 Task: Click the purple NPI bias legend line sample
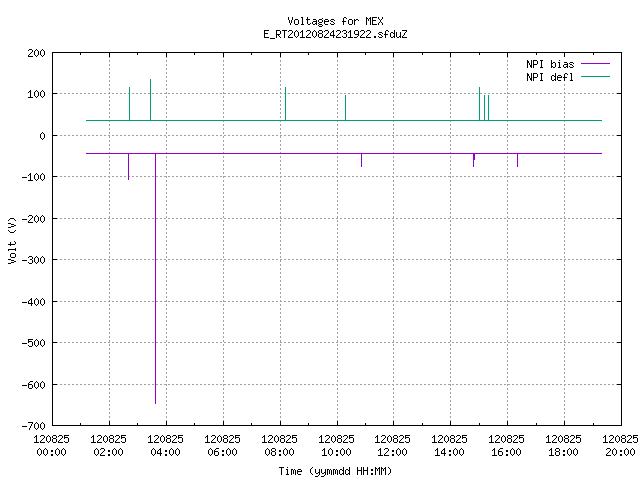click(x=596, y=64)
